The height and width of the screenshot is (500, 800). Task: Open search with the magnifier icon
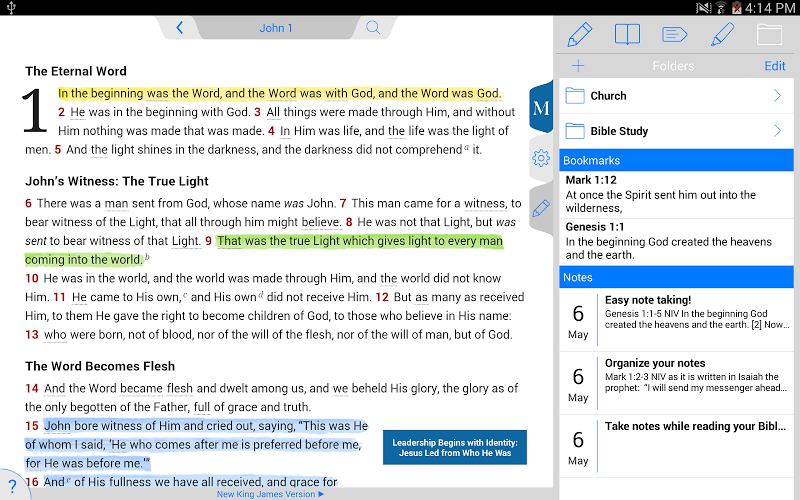[373, 28]
